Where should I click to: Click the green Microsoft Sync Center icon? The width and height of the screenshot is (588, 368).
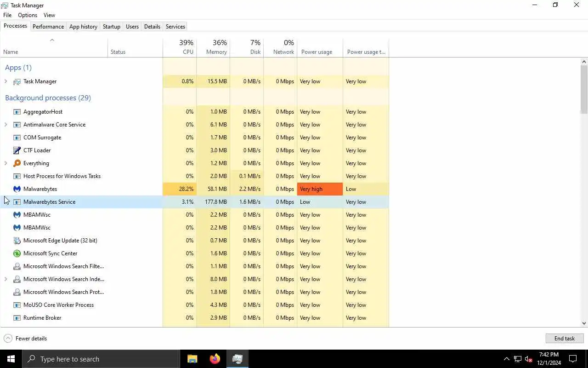click(x=17, y=253)
